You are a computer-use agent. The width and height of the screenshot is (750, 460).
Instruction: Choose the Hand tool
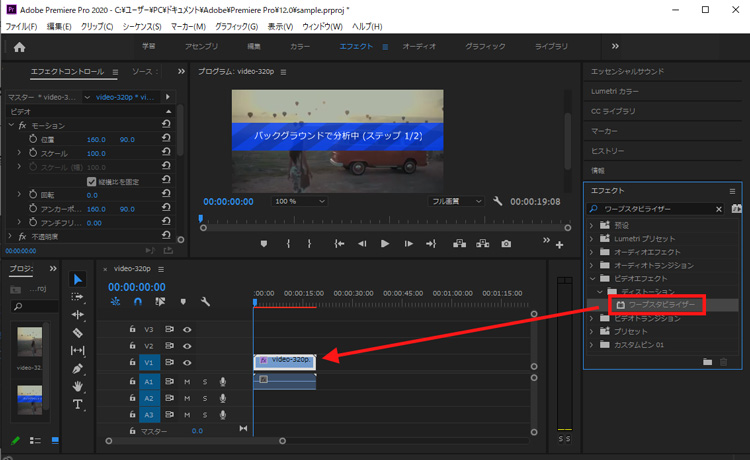click(x=78, y=386)
